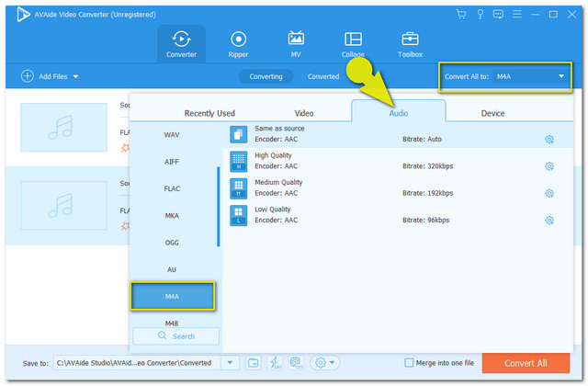Click the first audio file thumbnail
Viewport: 588px width, 386px height.
click(x=63, y=128)
